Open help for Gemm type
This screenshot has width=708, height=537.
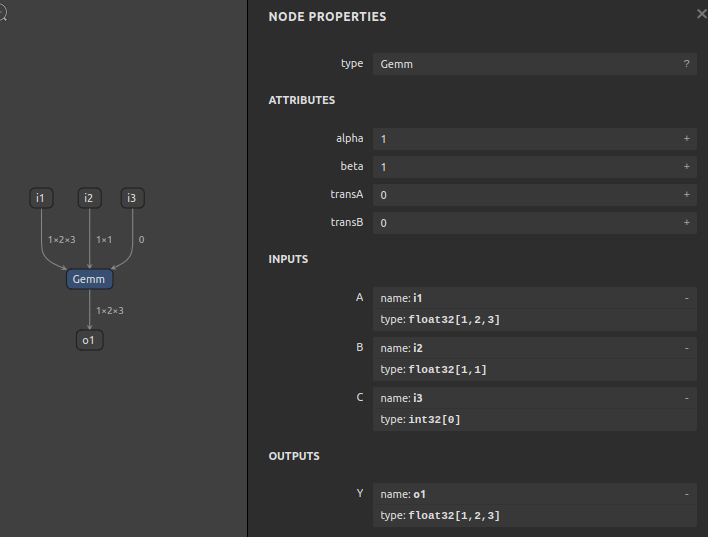click(686, 64)
